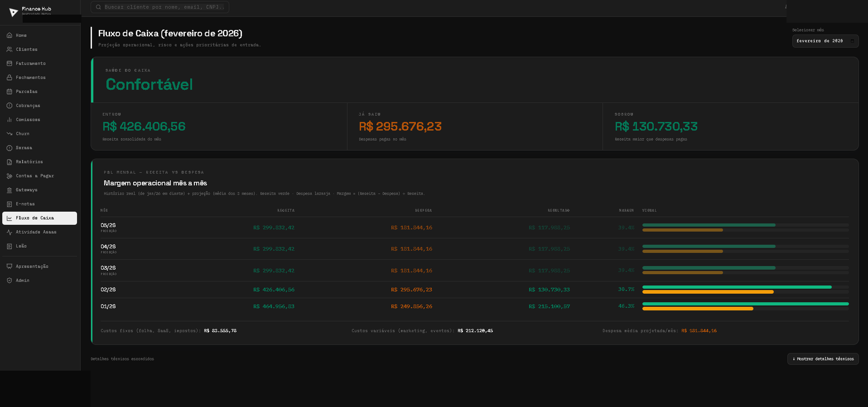Open the month picker calendar icon
The width and height of the screenshot is (868, 407).
point(852,41)
